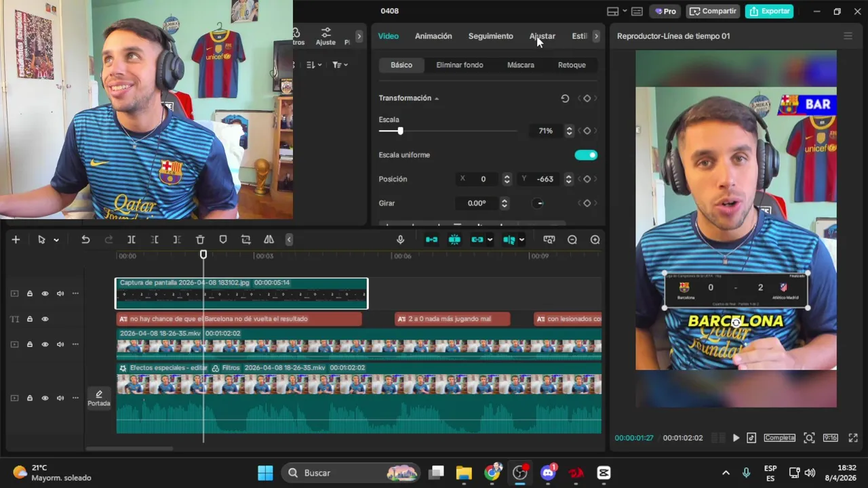Click the shortcuts layout icon in the title bar
This screenshot has height=488, width=868.
click(x=637, y=12)
